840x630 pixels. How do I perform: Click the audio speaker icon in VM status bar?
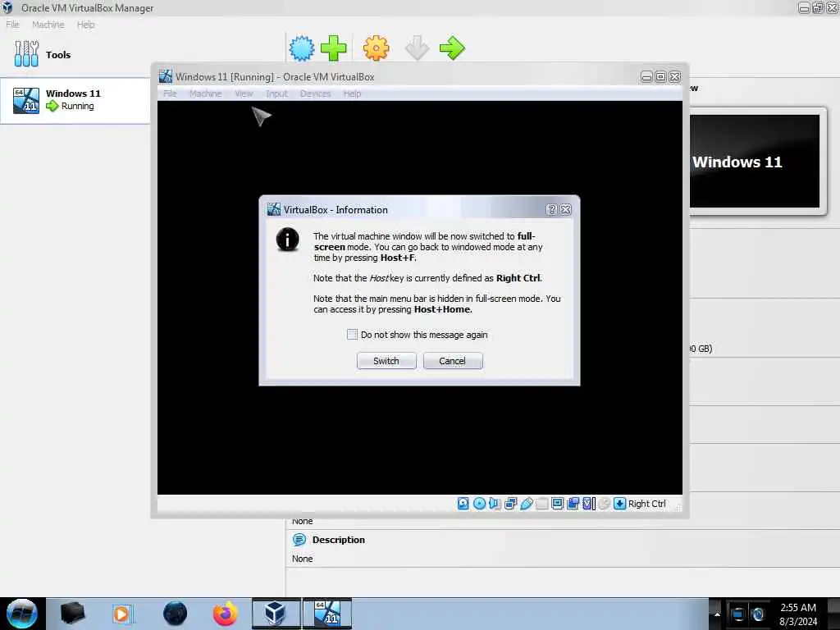[495, 504]
